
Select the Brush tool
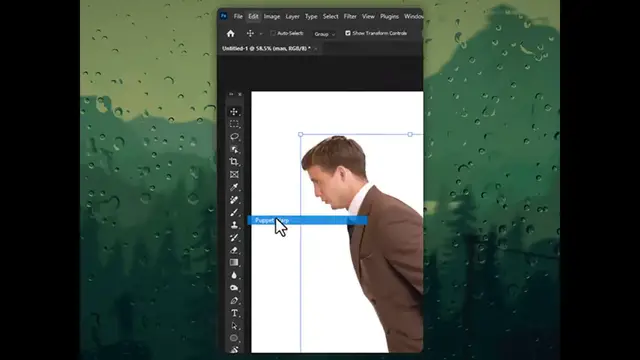pyautogui.click(x=234, y=212)
